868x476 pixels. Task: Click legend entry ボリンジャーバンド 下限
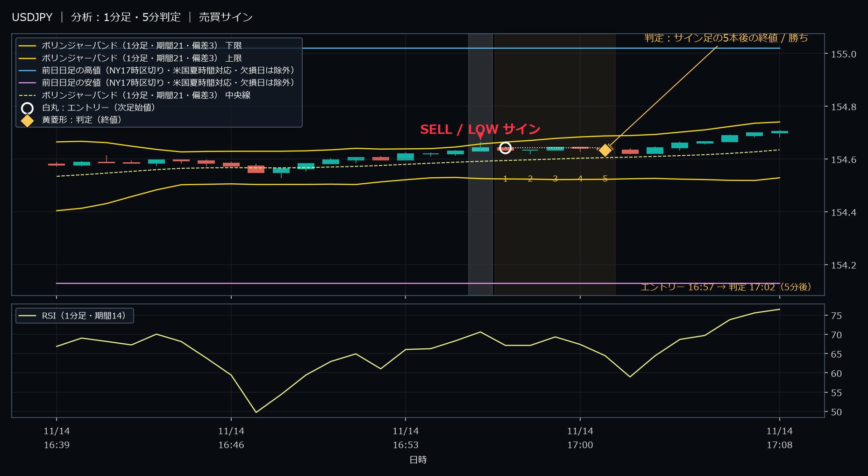(142, 46)
